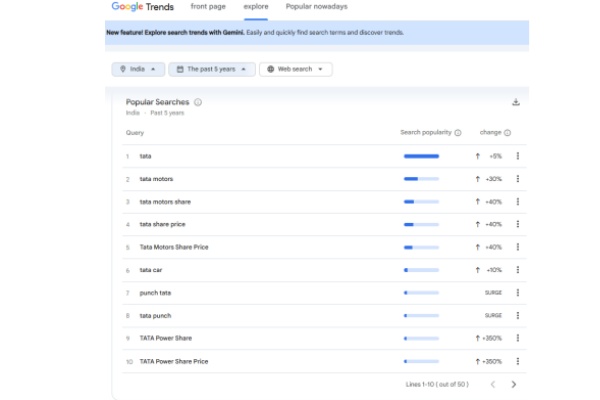Open more options for tata punch row
The image size is (600, 400).
518,315
